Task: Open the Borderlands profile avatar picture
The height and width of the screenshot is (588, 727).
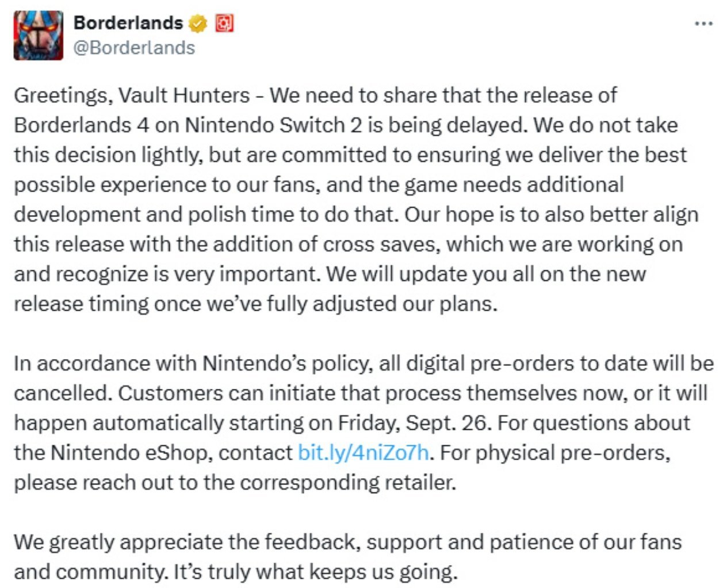Action: (x=39, y=35)
